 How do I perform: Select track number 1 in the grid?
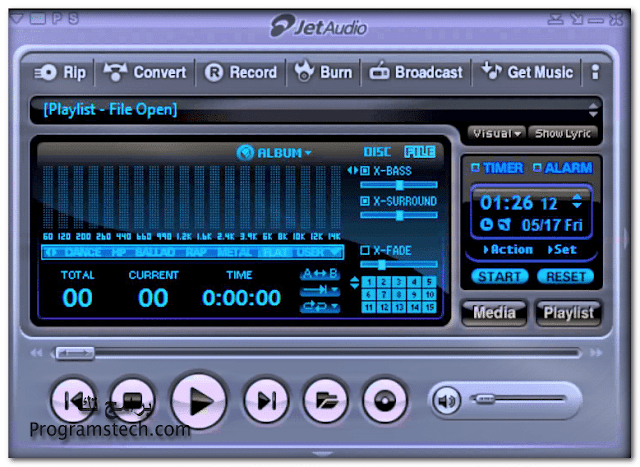(369, 282)
